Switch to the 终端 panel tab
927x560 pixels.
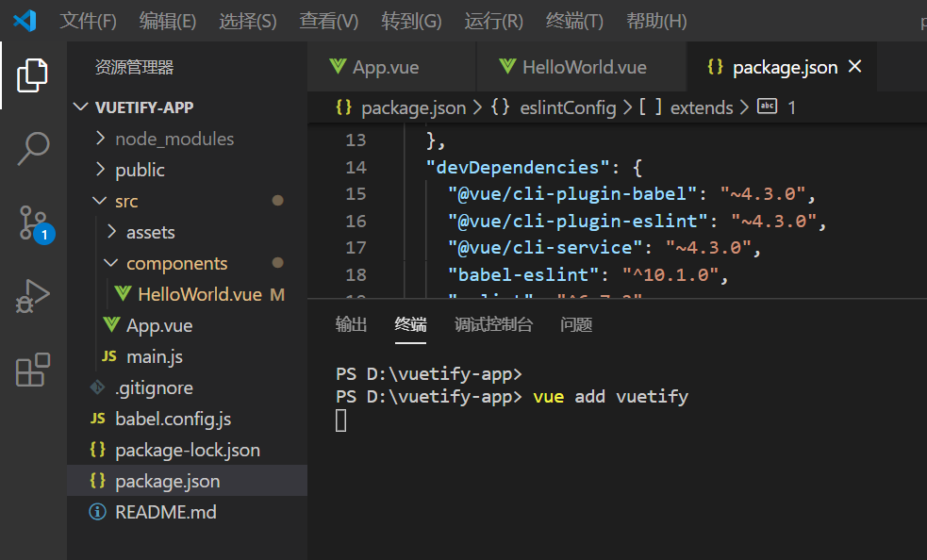[x=410, y=324]
